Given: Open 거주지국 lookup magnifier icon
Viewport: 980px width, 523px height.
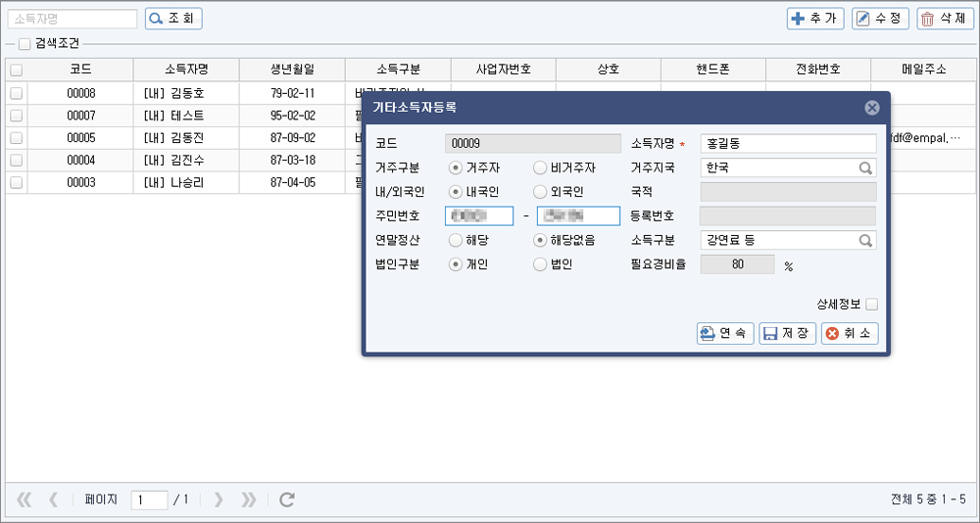Looking at the screenshot, I should point(865,167).
